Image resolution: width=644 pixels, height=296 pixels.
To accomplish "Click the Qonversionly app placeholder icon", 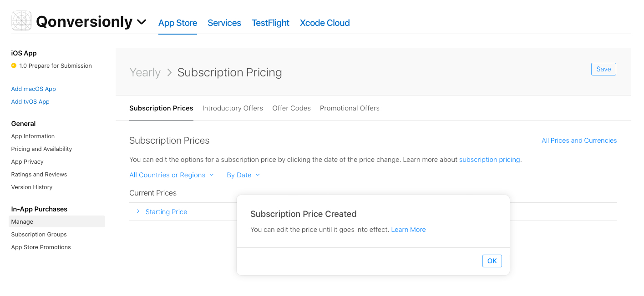I will click(x=21, y=21).
